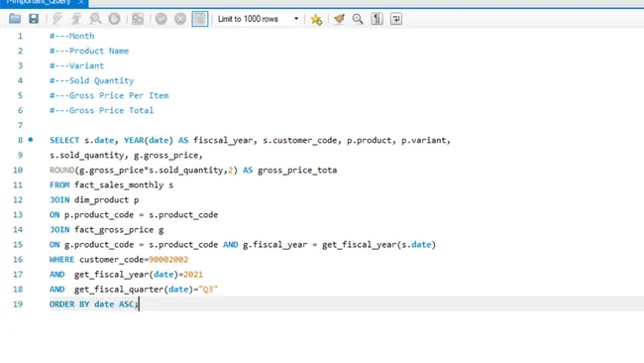Click 'fact_sales_monthly' table name
The width and height of the screenshot is (644, 363).
[119, 185]
